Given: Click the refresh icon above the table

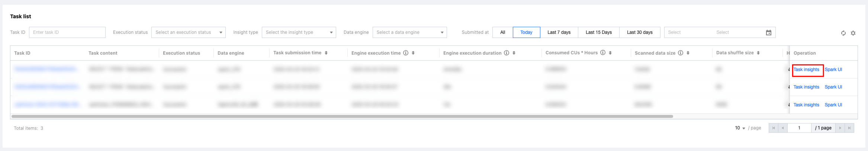Looking at the screenshot, I should click(843, 33).
